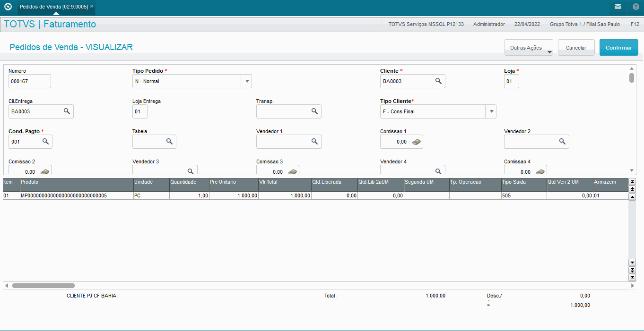The image size is (644, 331).
Task: Click Vendedor 4 lookup magnifier icon
Action: [438, 171]
